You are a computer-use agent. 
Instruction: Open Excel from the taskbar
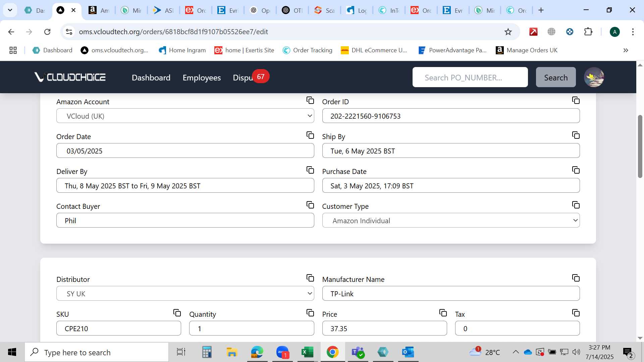pyautogui.click(x=307, y=352)
